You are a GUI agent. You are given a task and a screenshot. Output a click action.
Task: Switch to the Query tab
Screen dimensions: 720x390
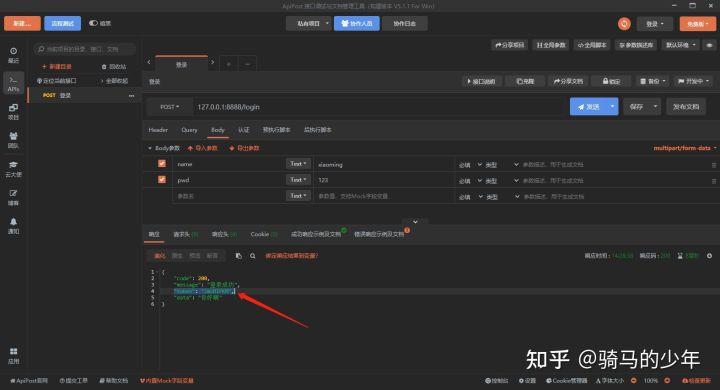(x=189, y=130)
